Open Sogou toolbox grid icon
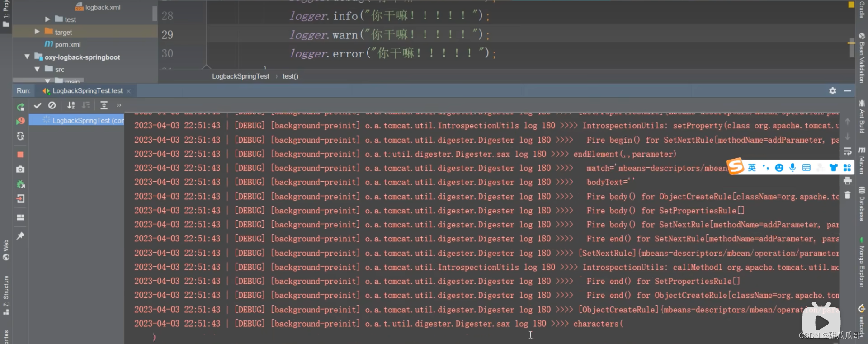 tap(847, 168)
